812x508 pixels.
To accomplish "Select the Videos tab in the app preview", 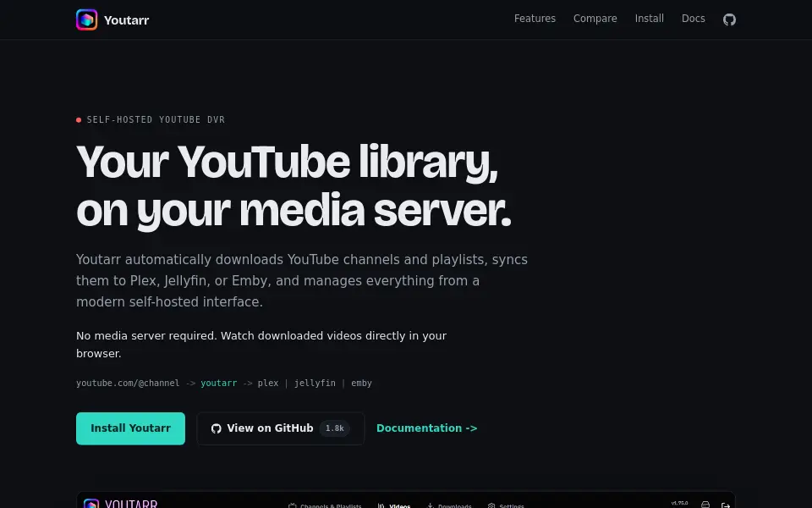I will (x=394, y=505).
